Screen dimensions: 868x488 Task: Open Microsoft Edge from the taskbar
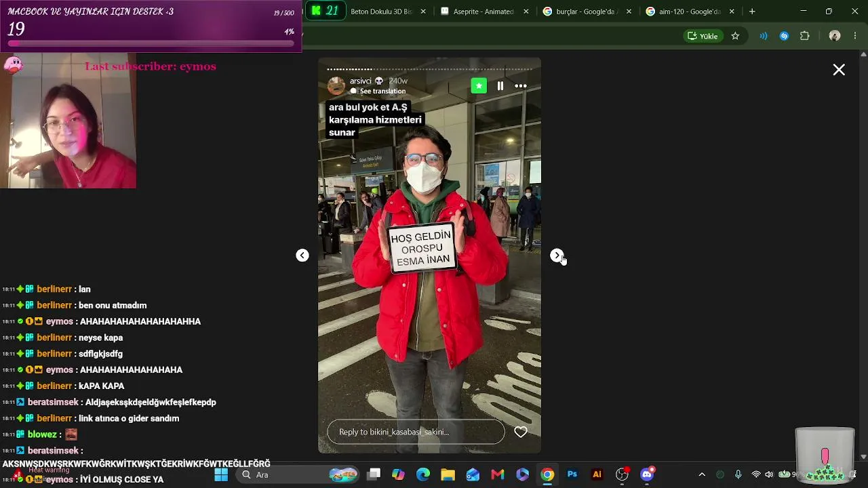423,474
